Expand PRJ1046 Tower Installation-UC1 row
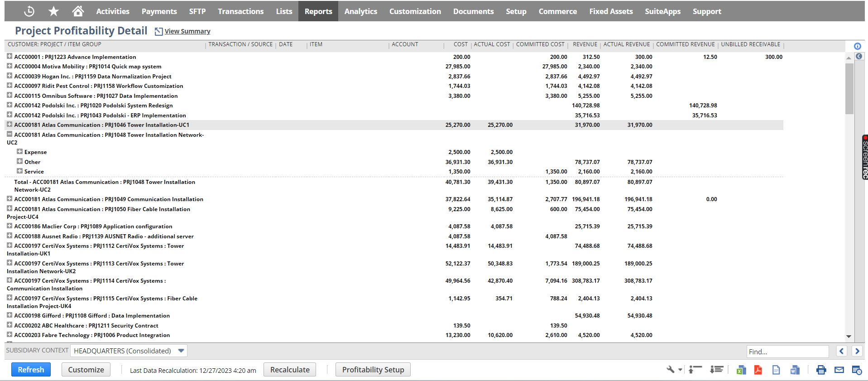 pyautogui.click(x=10, y=124)
